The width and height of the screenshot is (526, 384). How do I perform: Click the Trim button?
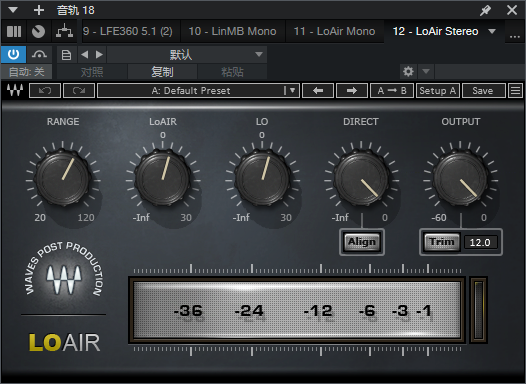(x=441, y=242)
